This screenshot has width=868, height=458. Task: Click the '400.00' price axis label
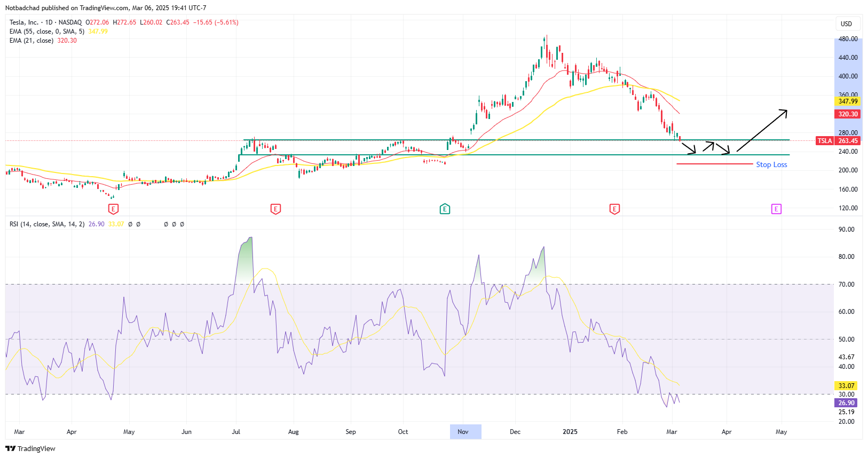848,76
